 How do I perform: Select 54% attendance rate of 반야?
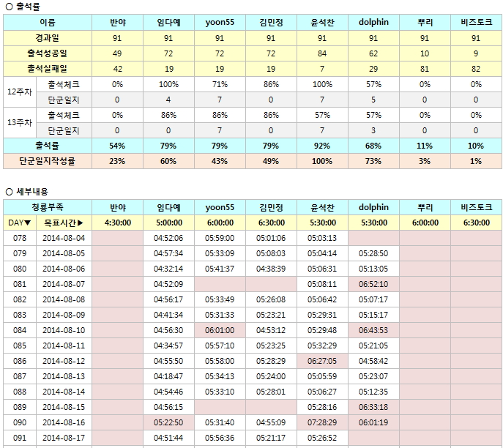tap(117, 146)
